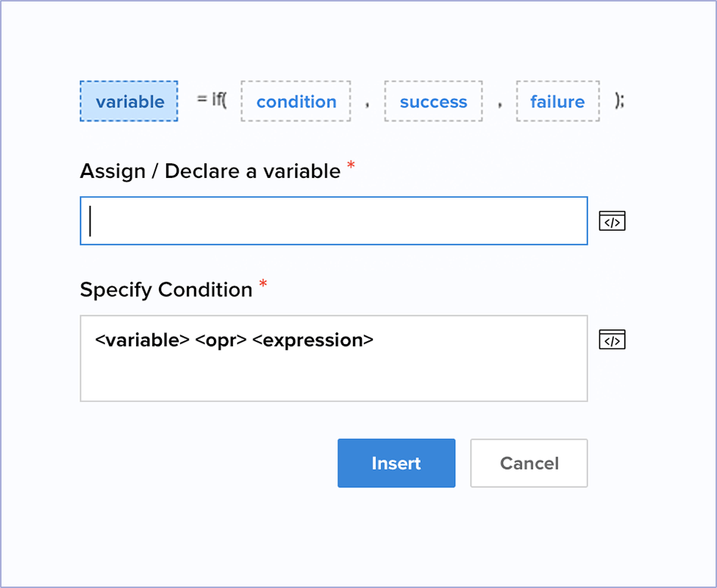717x588 pixels.
Task: Click the 'Specify Condition' label
Action: [x=166, y=290]
